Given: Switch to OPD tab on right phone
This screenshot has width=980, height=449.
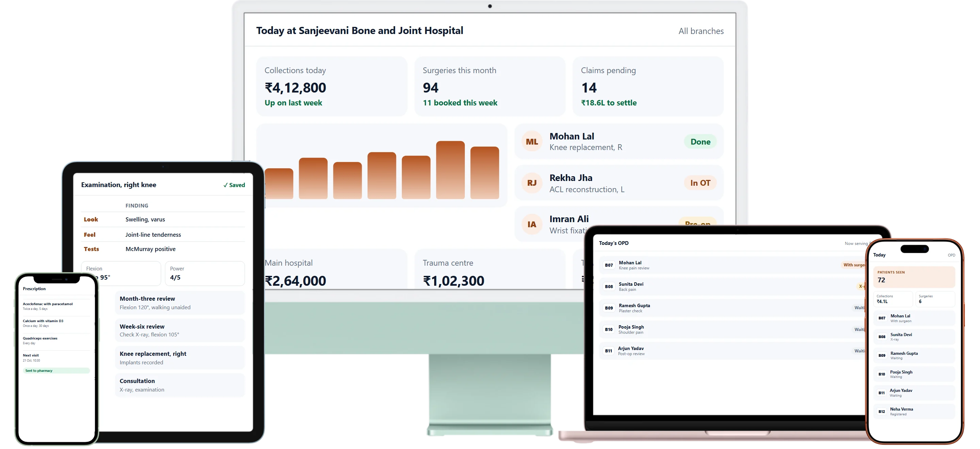Looking at the screenshot, I should pyautogui.click(x=951, y=255).
